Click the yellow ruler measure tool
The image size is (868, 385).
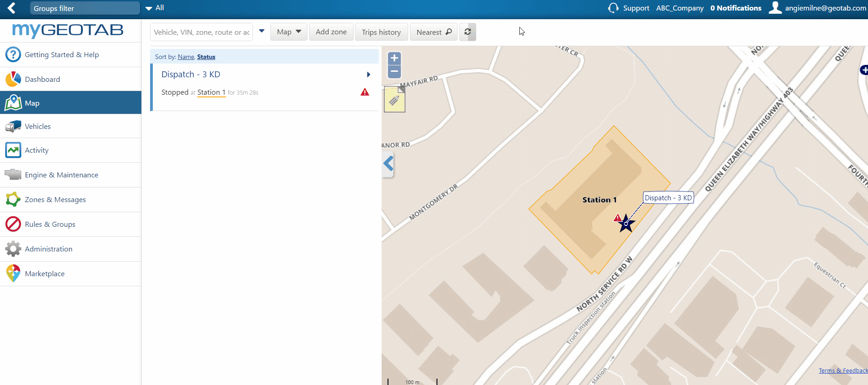pyautogui.click(x=394, y=99)
